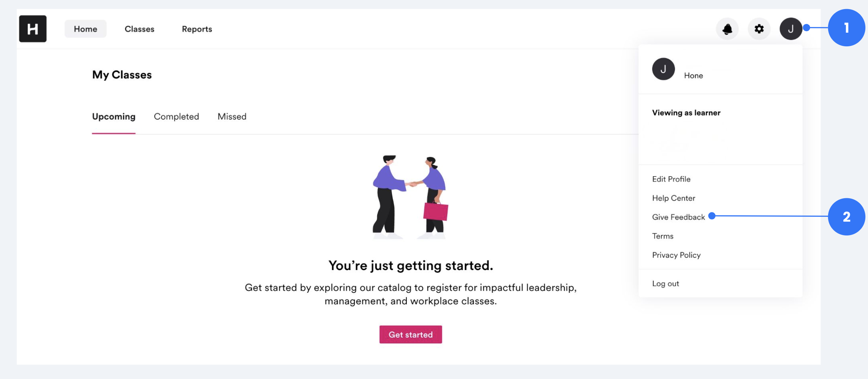Switch to the Classes section

[x=139, y=29]
